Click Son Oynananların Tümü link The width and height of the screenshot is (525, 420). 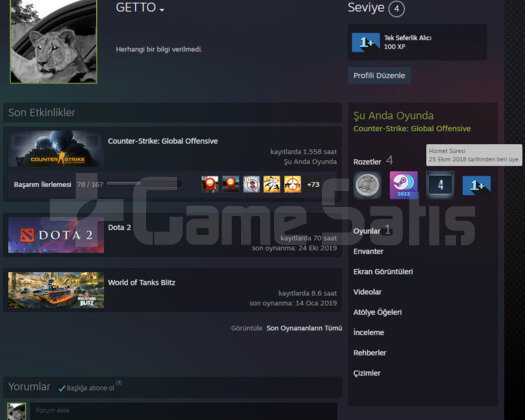click(304, 328)
